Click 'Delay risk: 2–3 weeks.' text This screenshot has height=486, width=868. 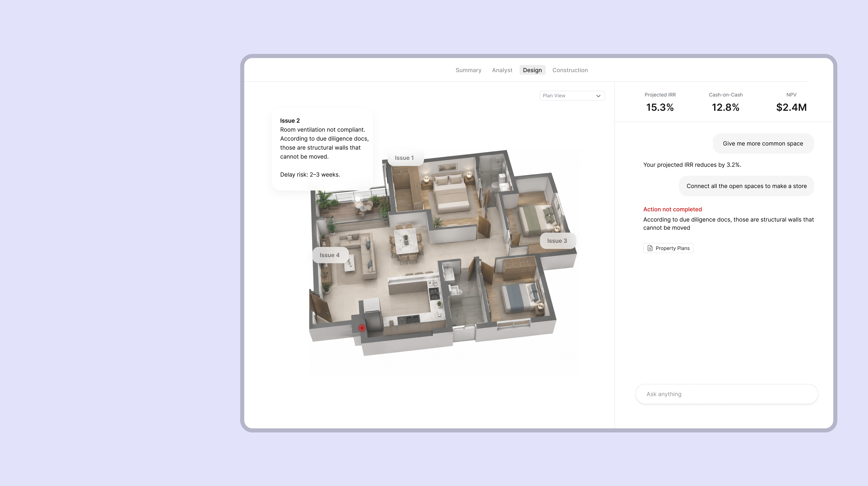310,175
